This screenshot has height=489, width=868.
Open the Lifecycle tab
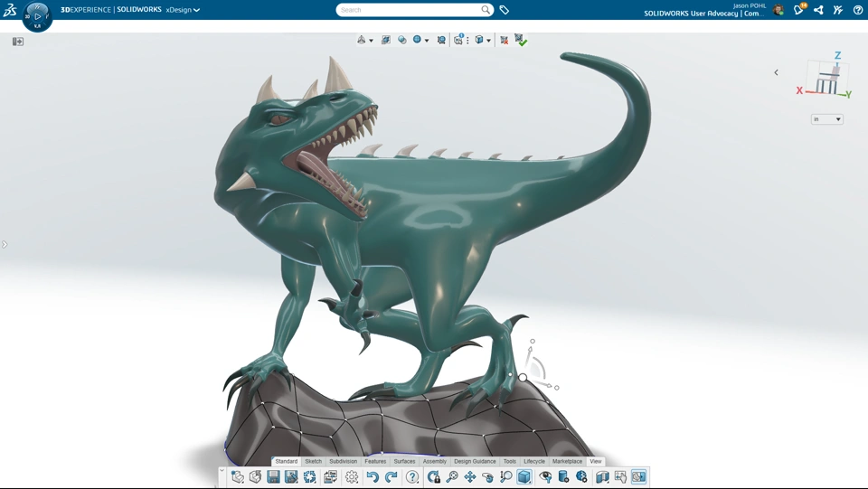534,461
